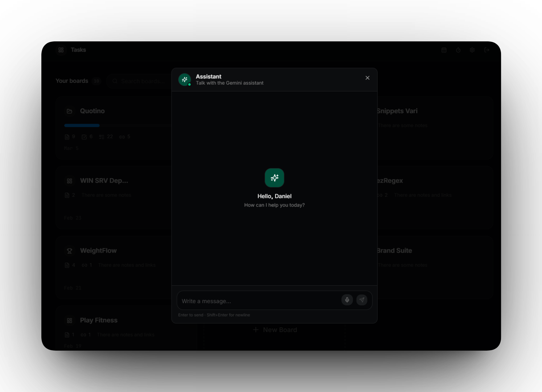The width and height of the screenshot is (542, 392).
Task: Open settings via the gear icon
Action: pyautogui.click(x=472, y=50)
